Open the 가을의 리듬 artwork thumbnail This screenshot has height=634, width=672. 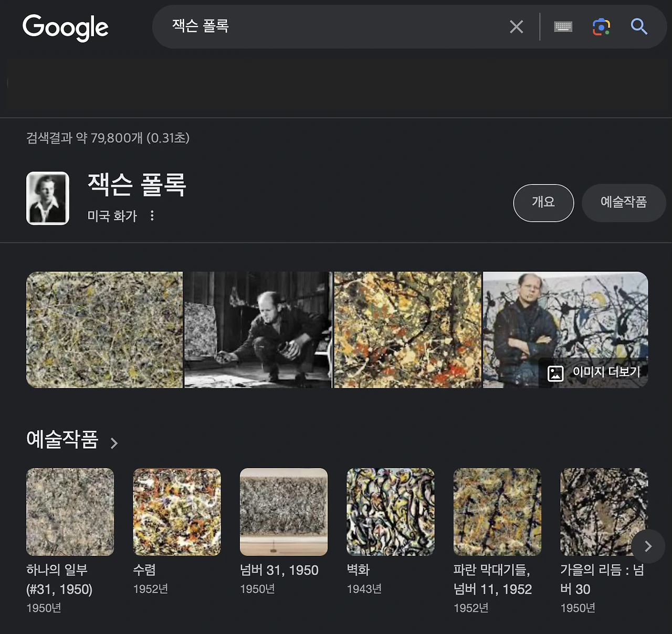click(x=604, y=512)
